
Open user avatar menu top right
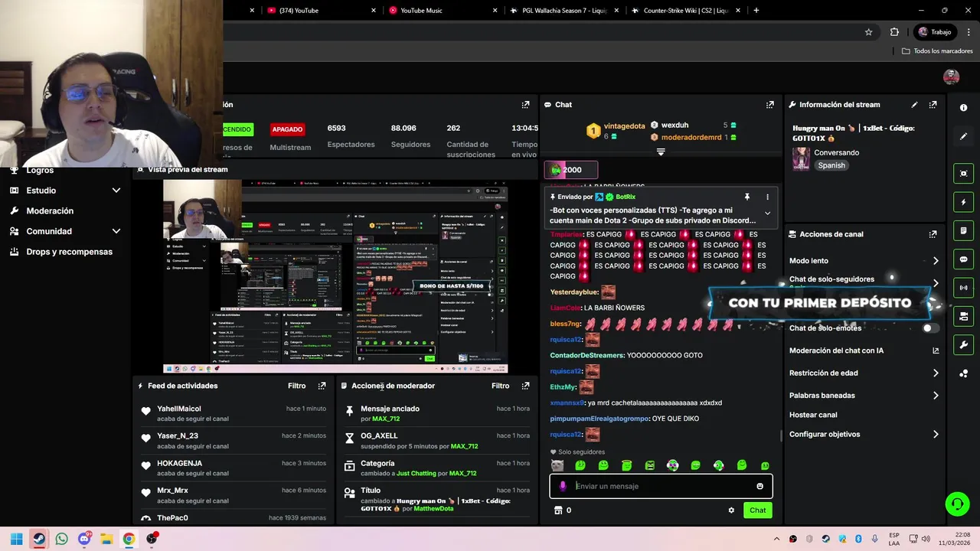[x=951, y=77]
